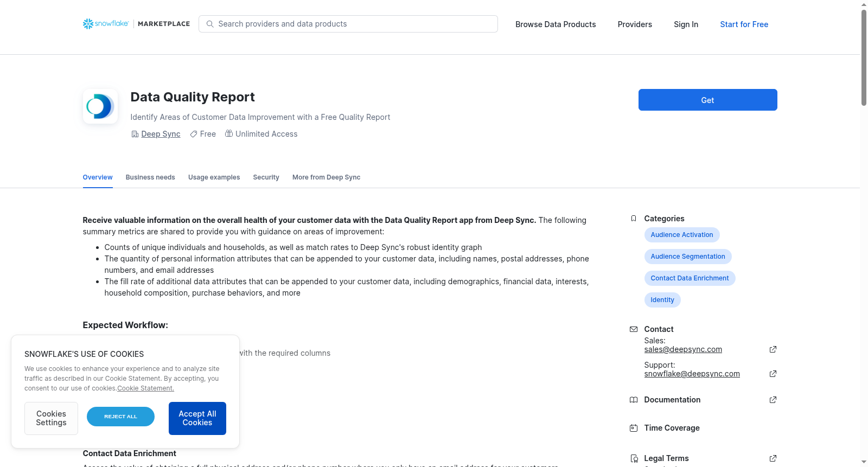Focus the search providers and data products field
This screenshot has height=467, width=868.
(348, 24)
